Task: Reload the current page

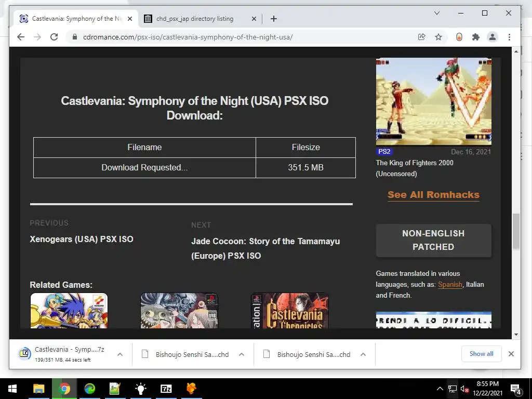Action: click(54, 37)
